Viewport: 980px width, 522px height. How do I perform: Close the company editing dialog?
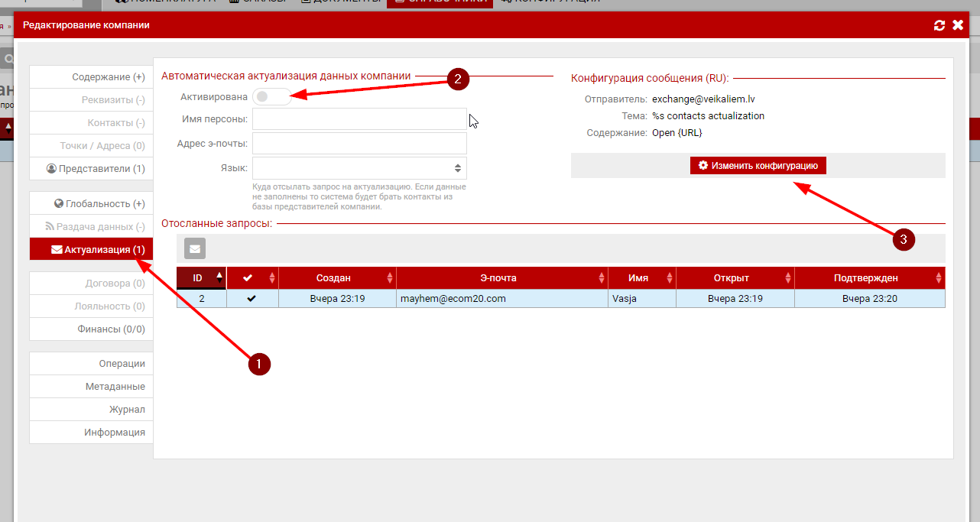coord(958,25)
